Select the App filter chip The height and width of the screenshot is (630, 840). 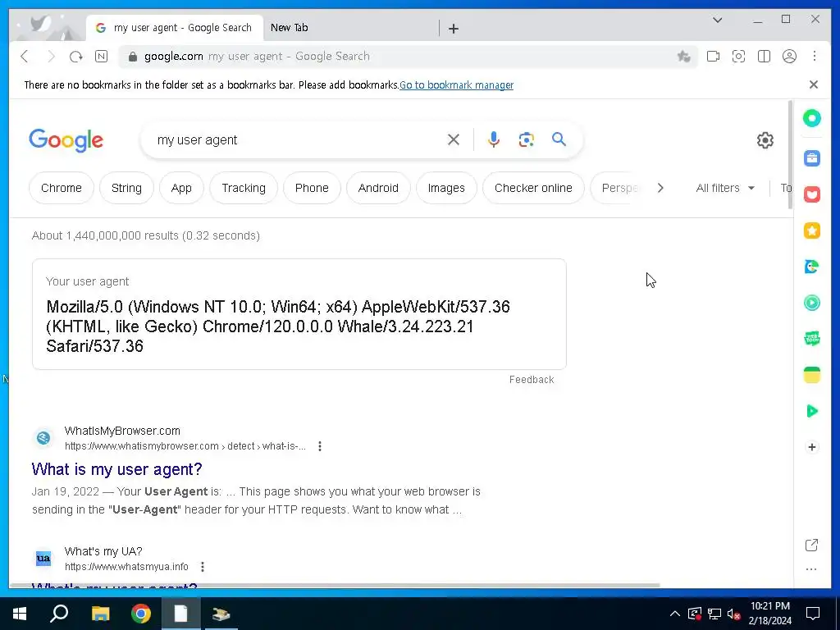(x=181, y=188)
